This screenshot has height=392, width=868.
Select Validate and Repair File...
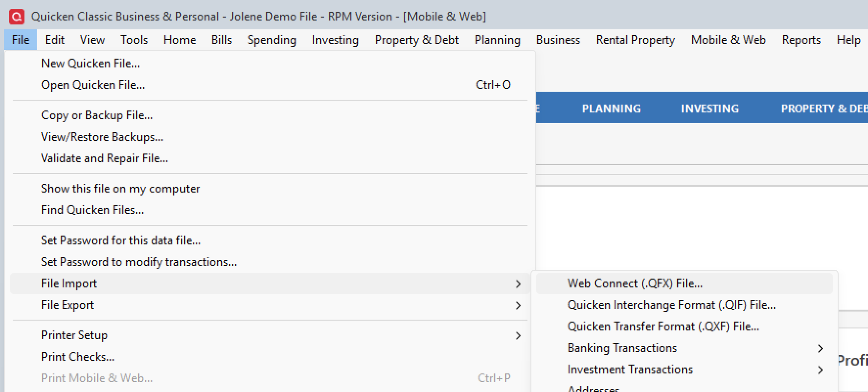tap(270, 158)
